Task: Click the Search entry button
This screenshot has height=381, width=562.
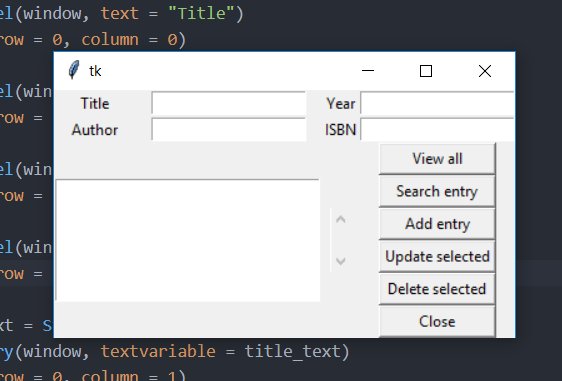Action: point(437,191)
